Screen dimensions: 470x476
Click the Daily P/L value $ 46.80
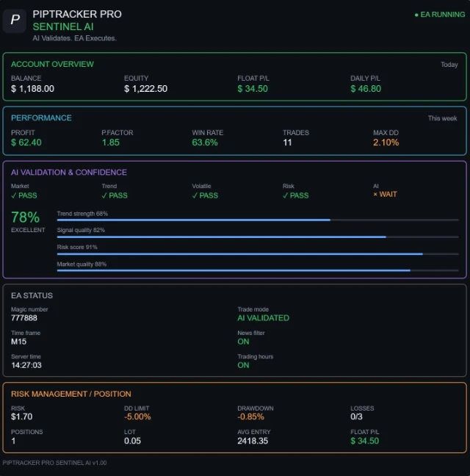coord(366,89)
